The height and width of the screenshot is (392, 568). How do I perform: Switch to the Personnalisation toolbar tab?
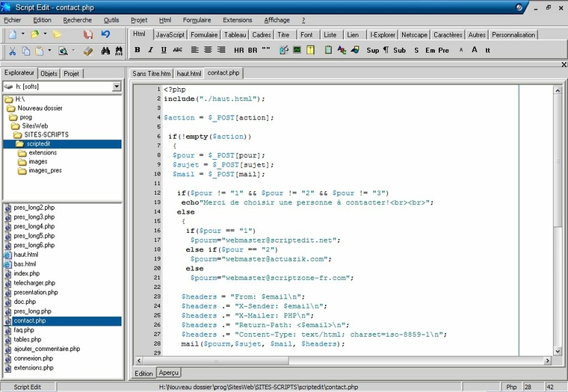(513, 35)
